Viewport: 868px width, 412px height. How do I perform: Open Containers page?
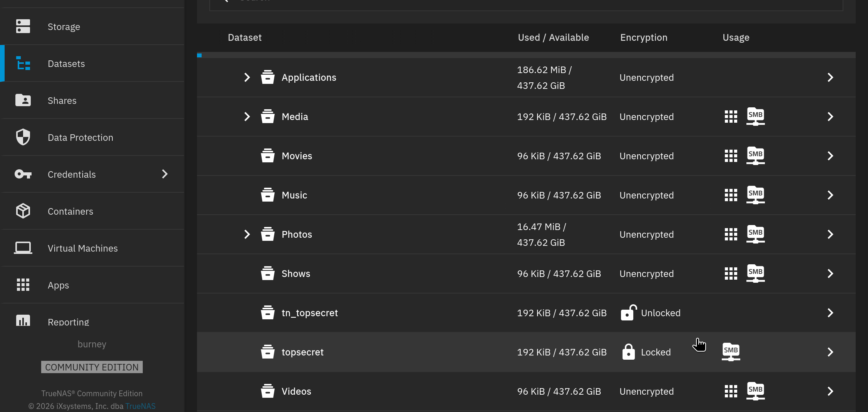click(92, 211)
